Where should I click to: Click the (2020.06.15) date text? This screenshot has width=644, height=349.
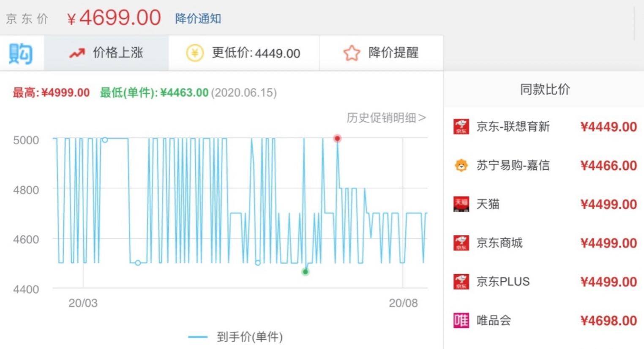coord(244,93)
